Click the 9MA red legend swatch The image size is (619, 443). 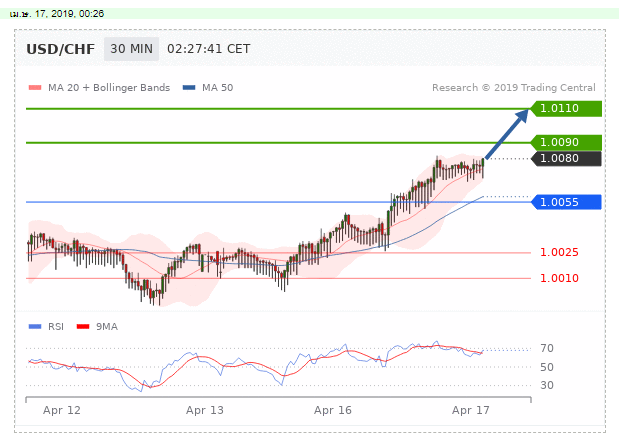(x=83, y=327)
